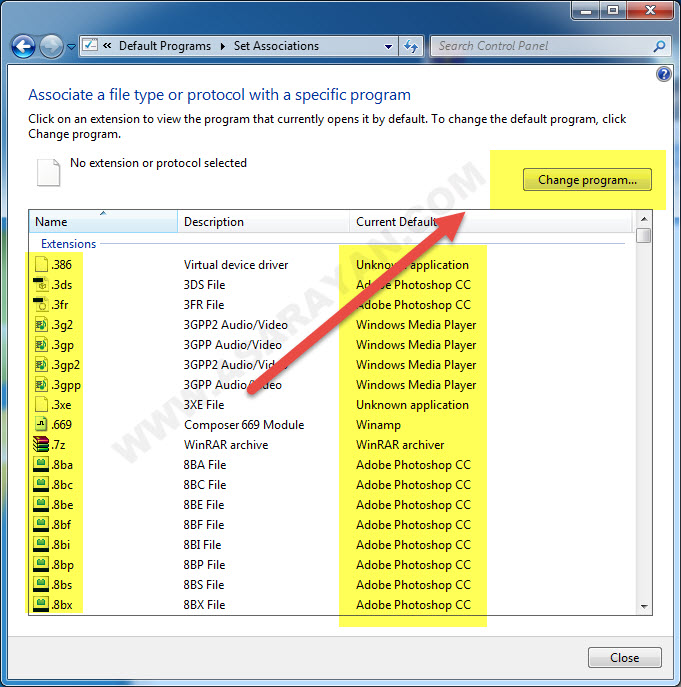Open the recent pages dropdown arrow
Image resolution: width=681 pixels, height=687 pixels.
(71, 46)
